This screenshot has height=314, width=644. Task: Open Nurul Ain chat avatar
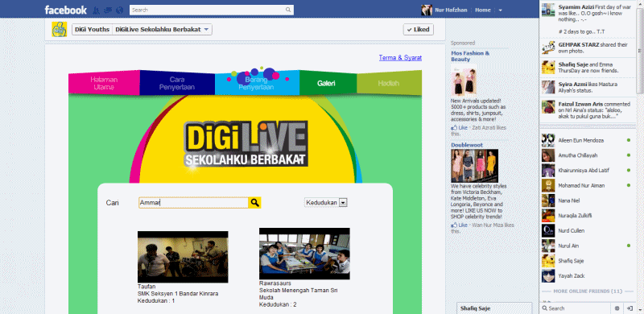(x=548, y=246)
